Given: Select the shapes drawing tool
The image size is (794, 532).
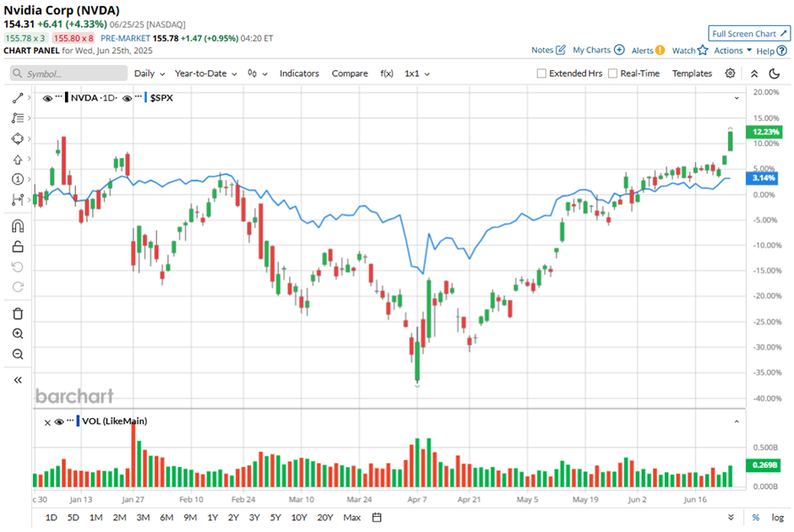Looking at the screenshot, I should (x=18, y=138).
